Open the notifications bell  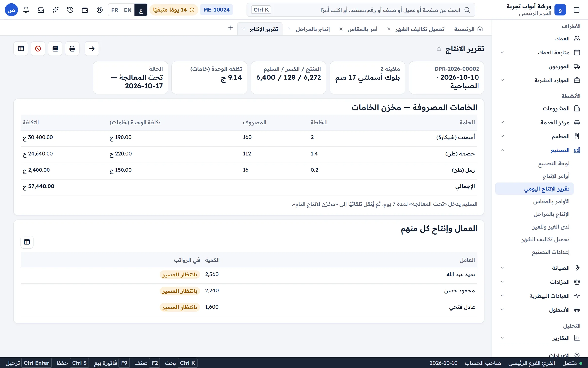coord(26,10)
